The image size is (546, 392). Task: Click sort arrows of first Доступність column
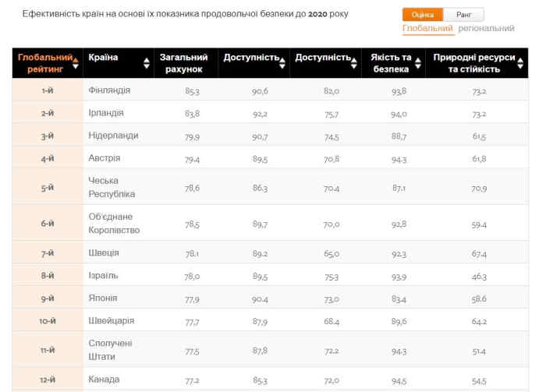pos(284,64)
